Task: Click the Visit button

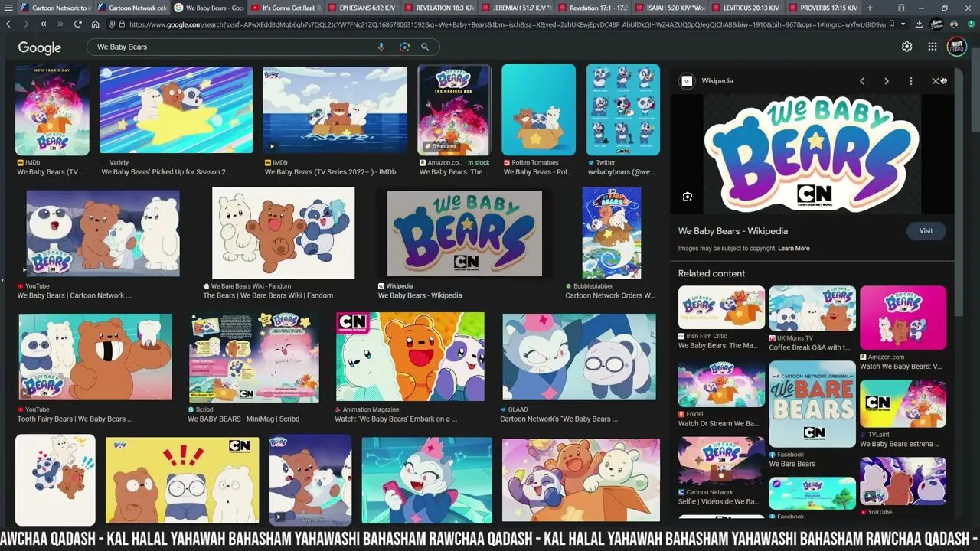Action: coord(926,230)
